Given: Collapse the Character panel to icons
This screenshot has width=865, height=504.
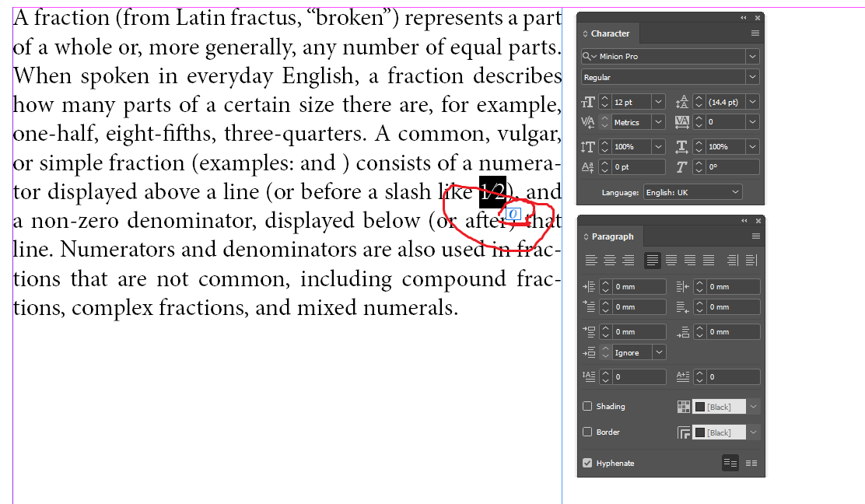Looking at the screenshot, I should click(743, 16).
